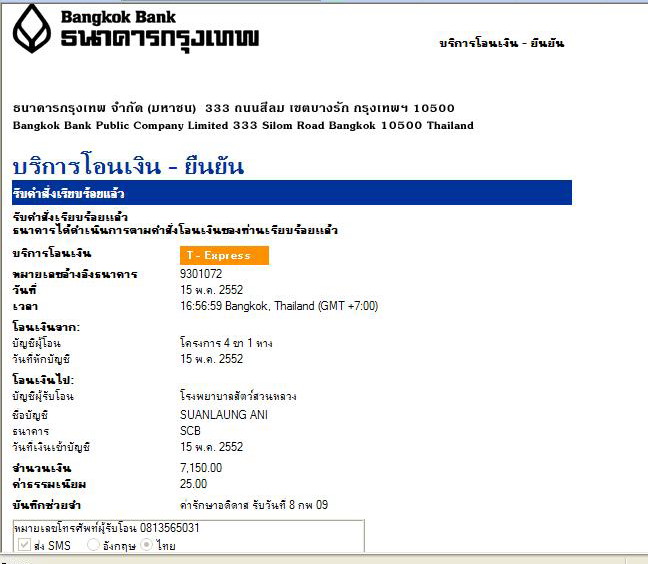Viewport: 648px width, 564px height.
Task: Click the โอนเงินจาก: section label
Action: (46, 327)
